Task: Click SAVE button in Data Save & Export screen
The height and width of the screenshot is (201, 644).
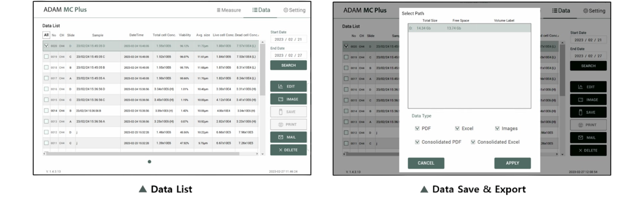Action: [588, 113]
